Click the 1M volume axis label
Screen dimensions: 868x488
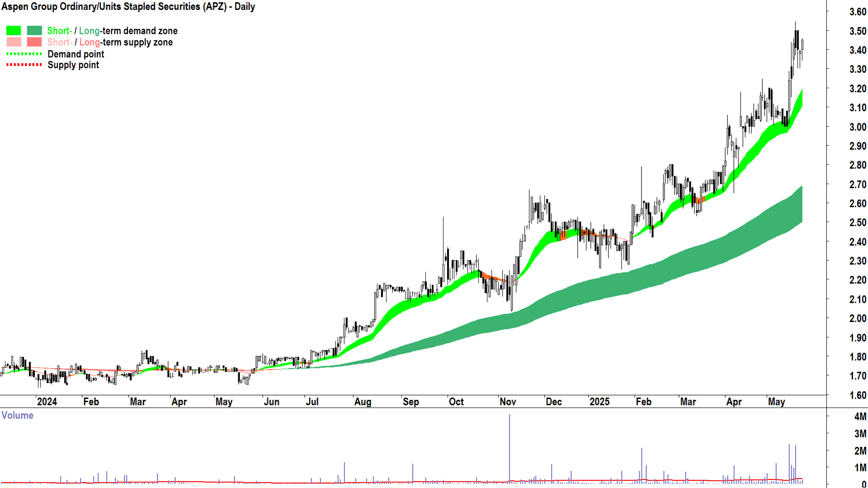pyautogui.click(x=860, y=468)
